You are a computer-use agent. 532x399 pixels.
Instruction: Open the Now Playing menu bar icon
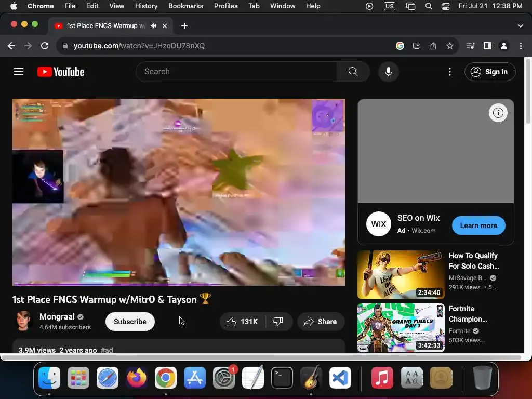click(x=369, y=6)
